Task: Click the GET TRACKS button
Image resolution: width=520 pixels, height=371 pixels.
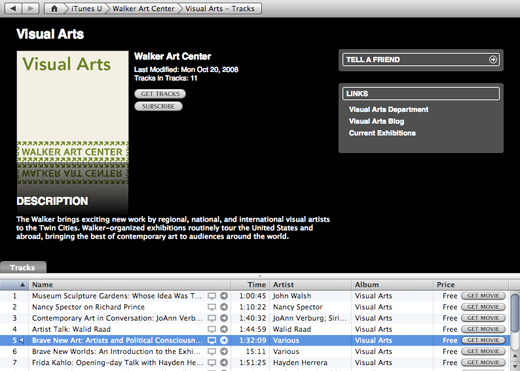Action: pyautogui.click(x=160, y=94)
